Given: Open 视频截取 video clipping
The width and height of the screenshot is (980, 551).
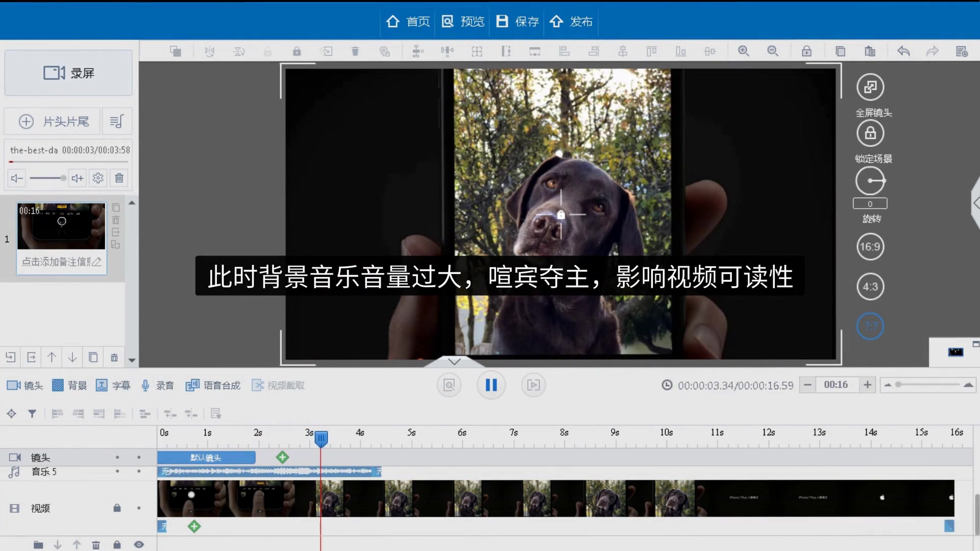Looking at the screenshot, I should tap(278, 386).
